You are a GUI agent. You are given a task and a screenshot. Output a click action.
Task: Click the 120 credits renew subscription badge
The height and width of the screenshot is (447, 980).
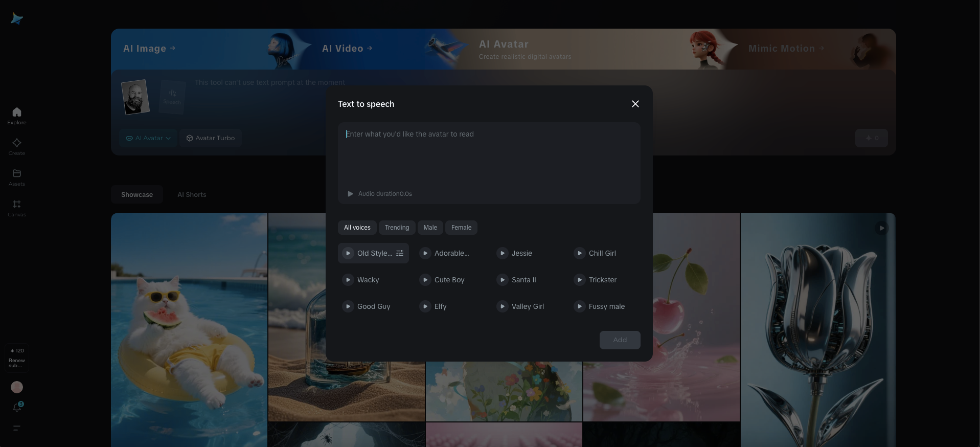pos(17,357)
